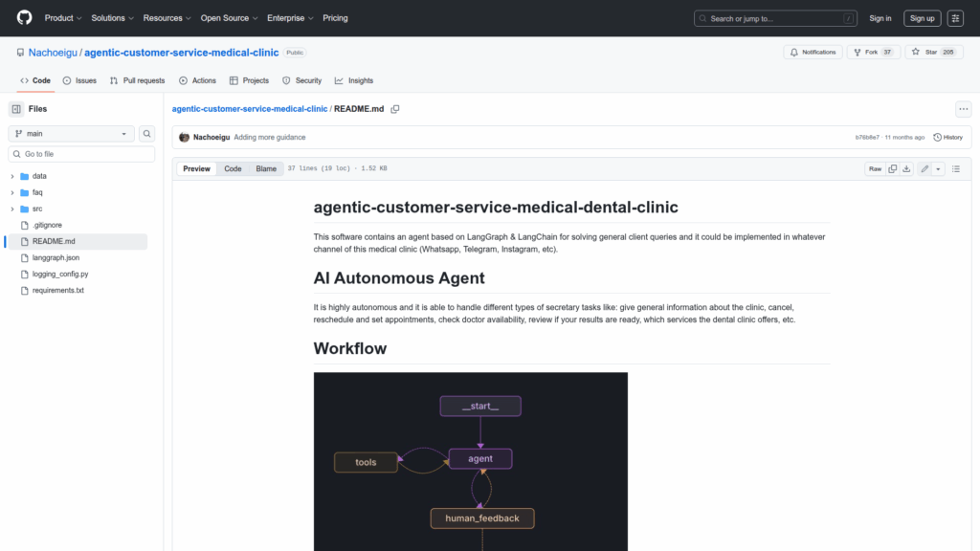
Task: Open Nachoeigu owner profile link
Action: (x=53, y=53)
